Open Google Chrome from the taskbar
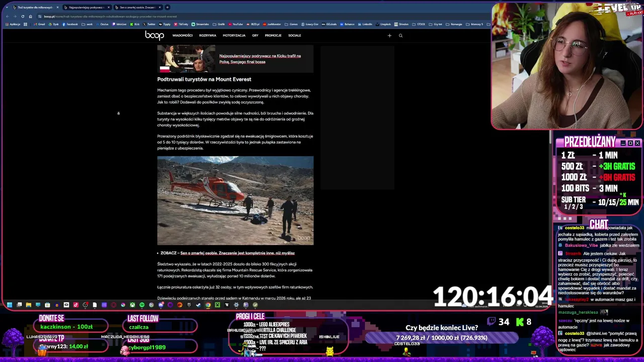This screenshot has height=362, width=644. (208, 305)
